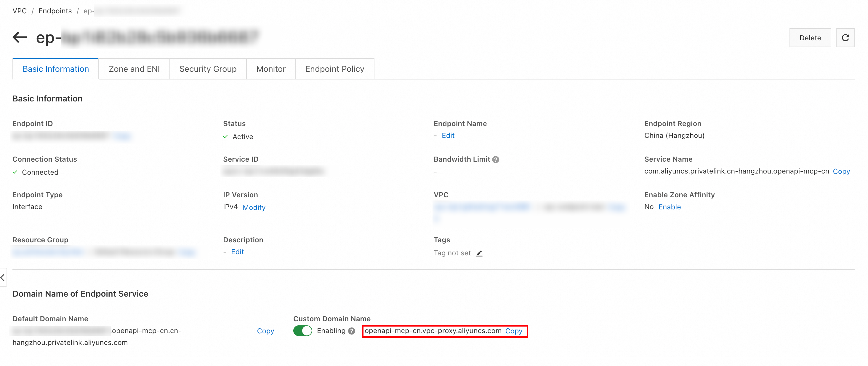Viewport: 868px width, 366px height.
Task: Open the Security Group tab
Action: coord(208,69)
